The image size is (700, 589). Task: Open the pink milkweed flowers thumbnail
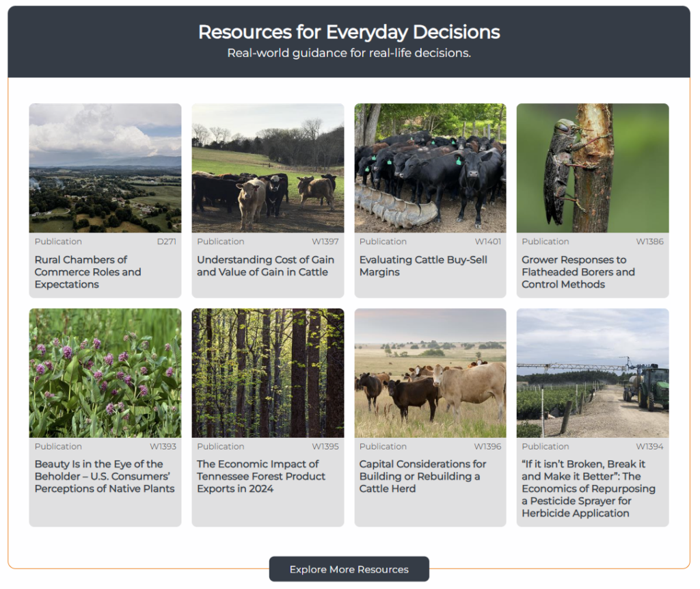coord(105,373)
